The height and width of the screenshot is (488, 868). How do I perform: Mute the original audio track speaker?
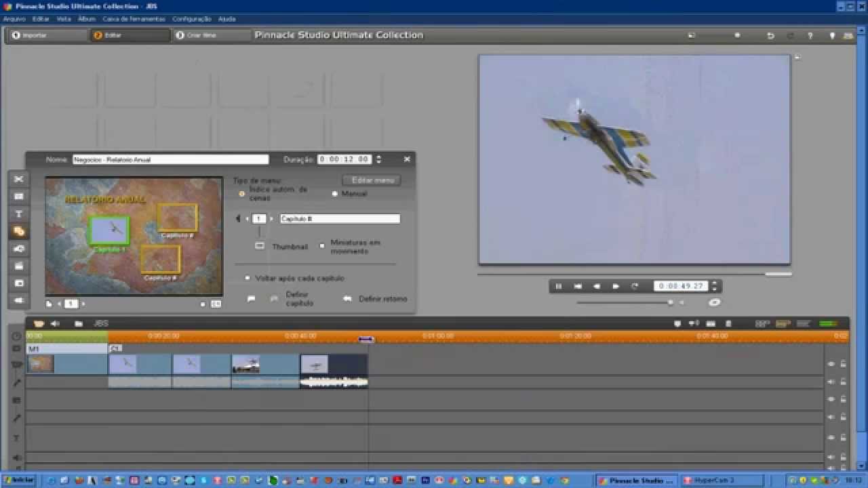(831, 382)
